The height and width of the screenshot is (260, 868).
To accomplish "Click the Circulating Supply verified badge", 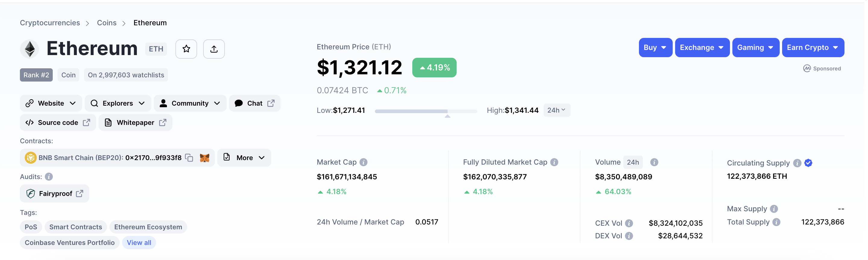I will coord(808,163).
